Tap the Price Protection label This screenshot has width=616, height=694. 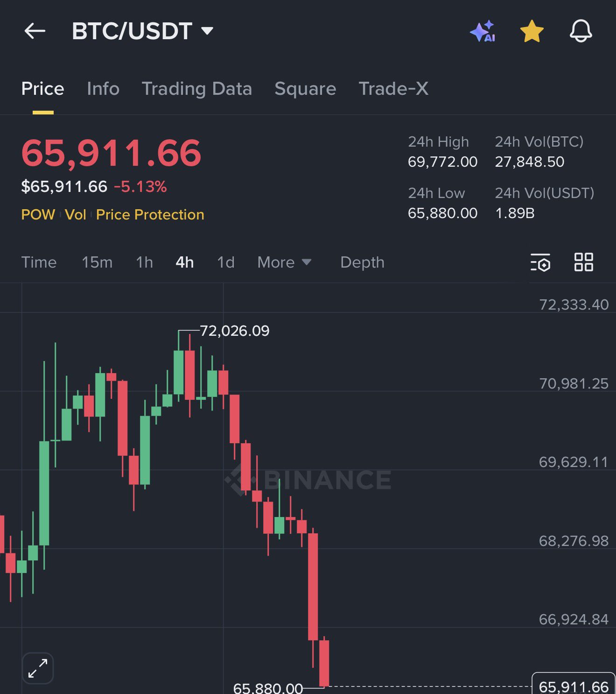point(150,215)
